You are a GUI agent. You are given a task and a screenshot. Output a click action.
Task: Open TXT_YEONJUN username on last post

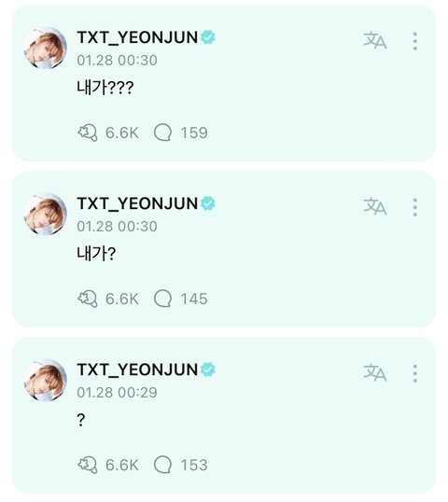tap(137, 370)
